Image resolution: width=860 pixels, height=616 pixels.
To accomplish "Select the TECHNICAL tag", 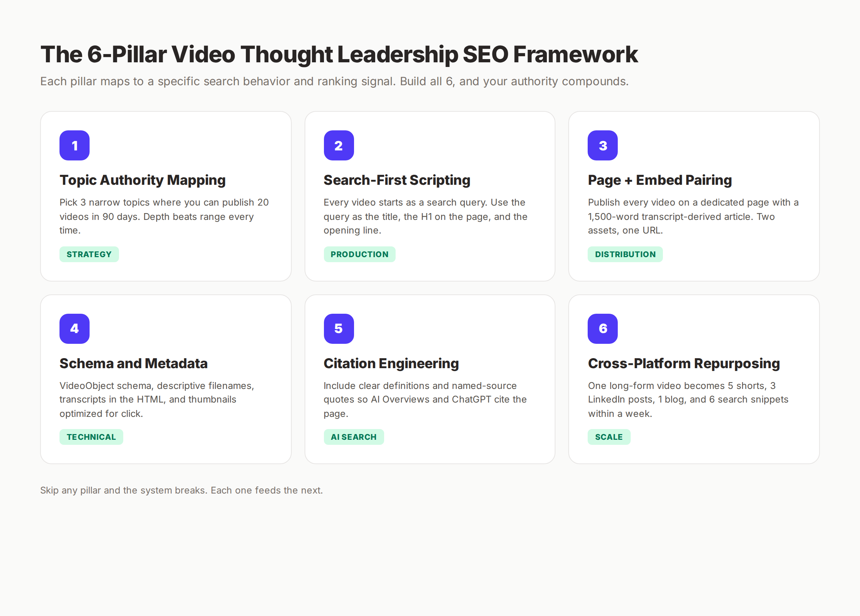I will coord(91,437).
